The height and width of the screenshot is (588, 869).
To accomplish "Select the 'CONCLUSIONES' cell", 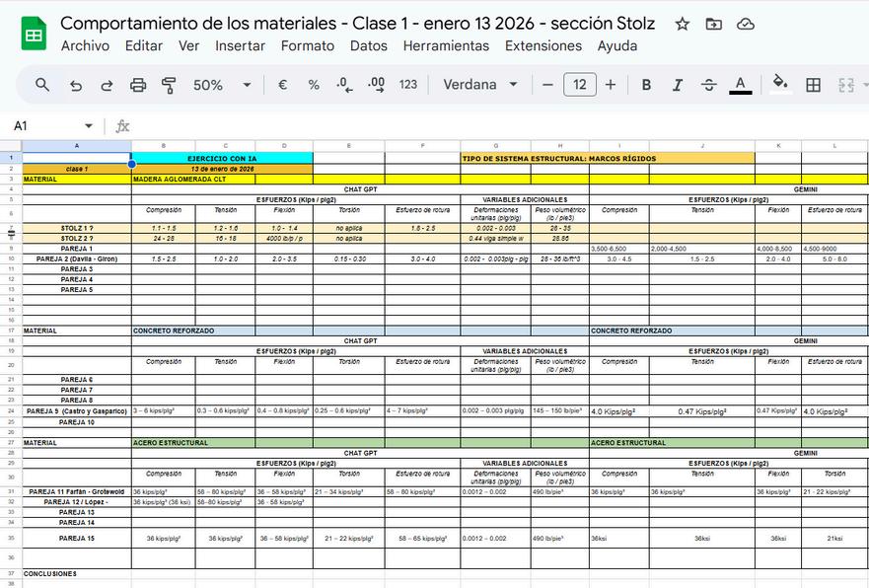I will [x=77, y=573].
